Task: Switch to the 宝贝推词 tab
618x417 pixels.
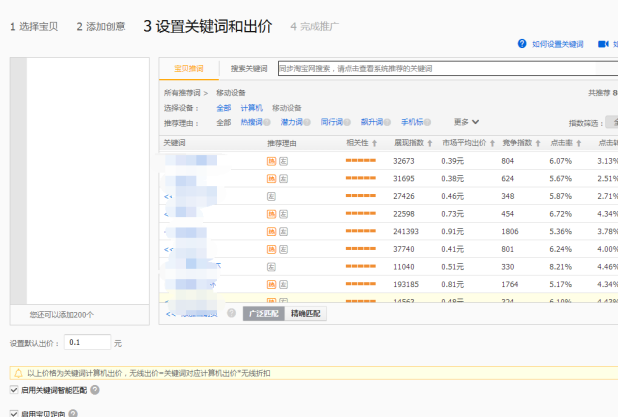Action: click(x=189, y=69)
